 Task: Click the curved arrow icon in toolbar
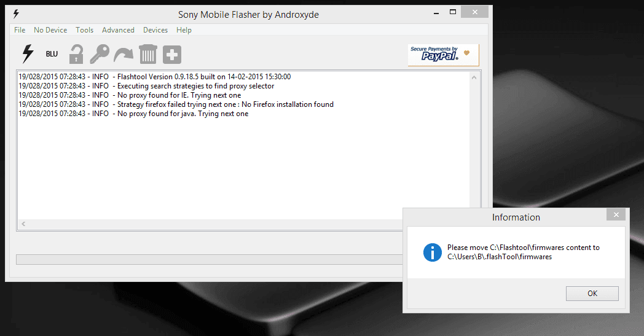pyautogui.click(x=124, y=55)
